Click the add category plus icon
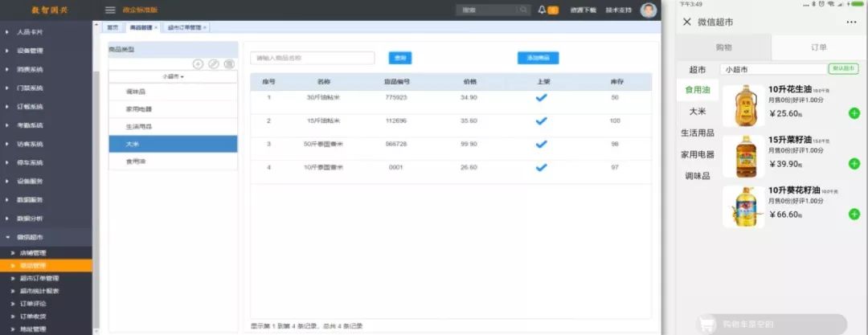868x335 pixels. pos(199,64)
